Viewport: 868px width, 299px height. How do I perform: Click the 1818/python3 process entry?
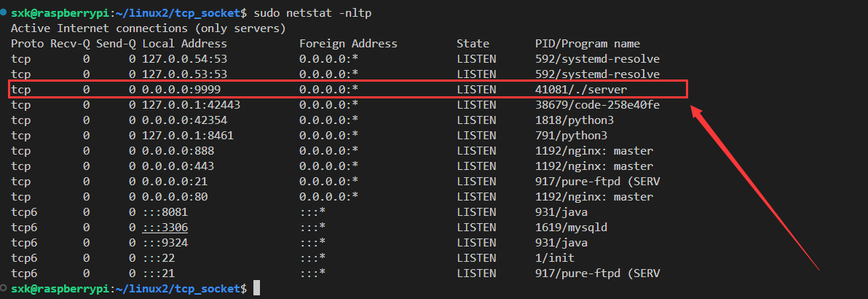pos(574,120)
